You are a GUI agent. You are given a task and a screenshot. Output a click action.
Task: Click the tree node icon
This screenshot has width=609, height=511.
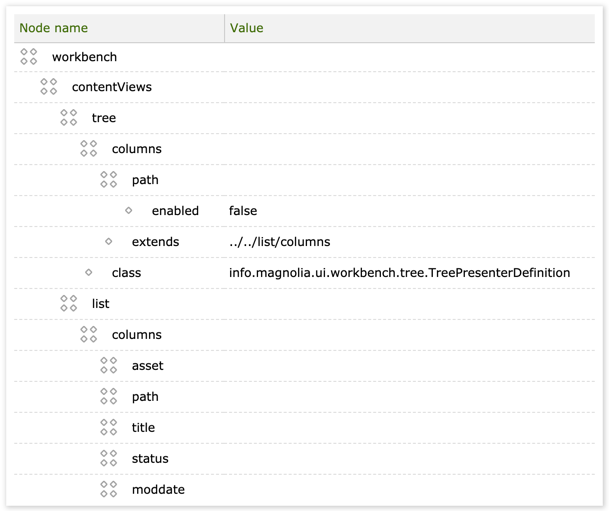click(69, 117)
